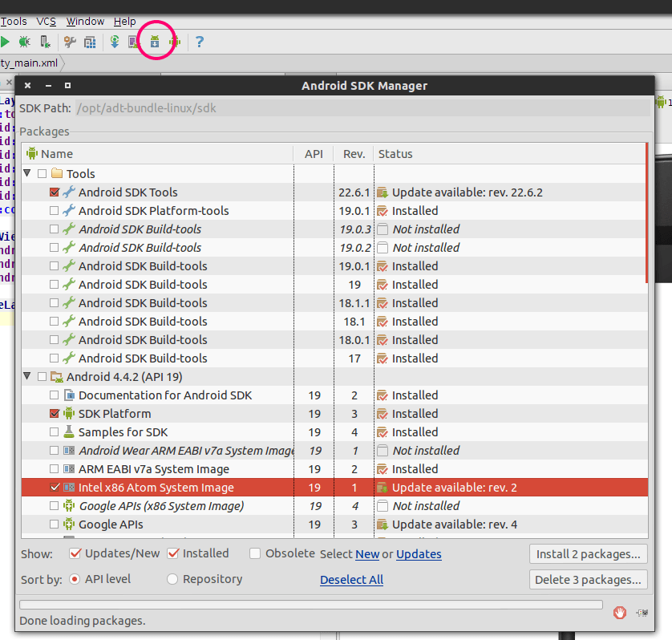
Task: Check the Android 4.4.2 (API 19) group checkbox
Action: pos(42,377)
